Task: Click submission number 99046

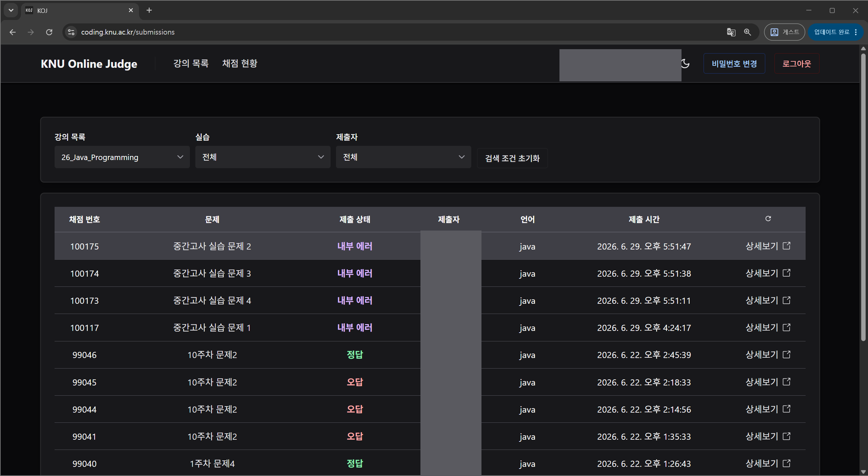Action: click(84, 355)
